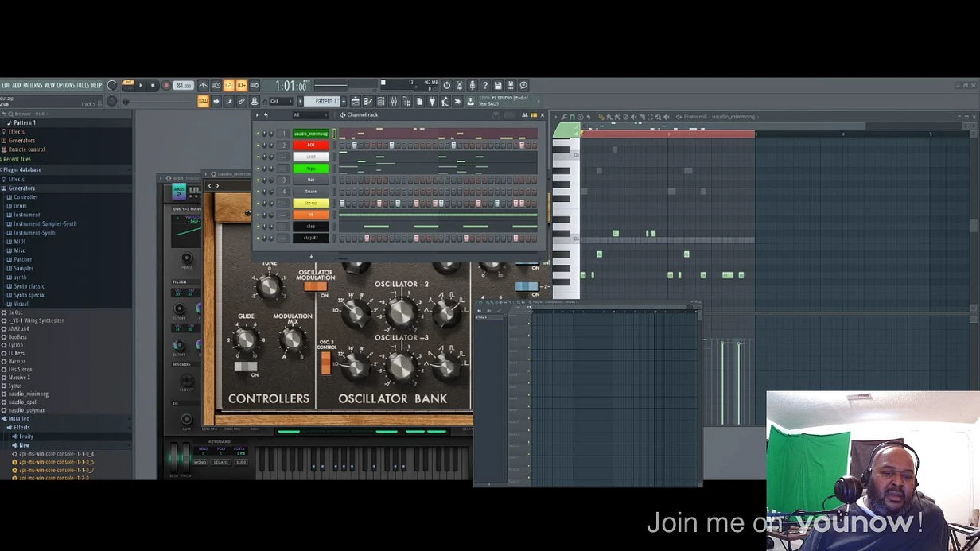Start playback with the Play button
This screenshot has width=980, height=551.
141,85
